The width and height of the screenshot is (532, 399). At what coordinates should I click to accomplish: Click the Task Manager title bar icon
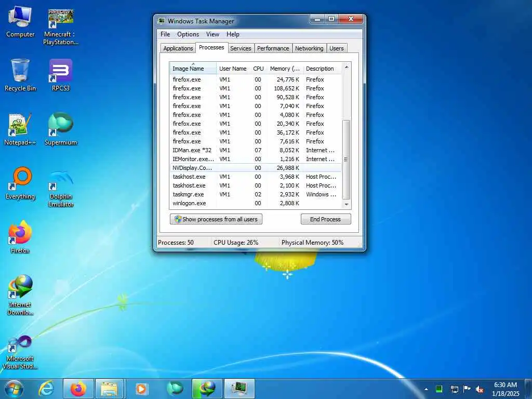point(162,21)
